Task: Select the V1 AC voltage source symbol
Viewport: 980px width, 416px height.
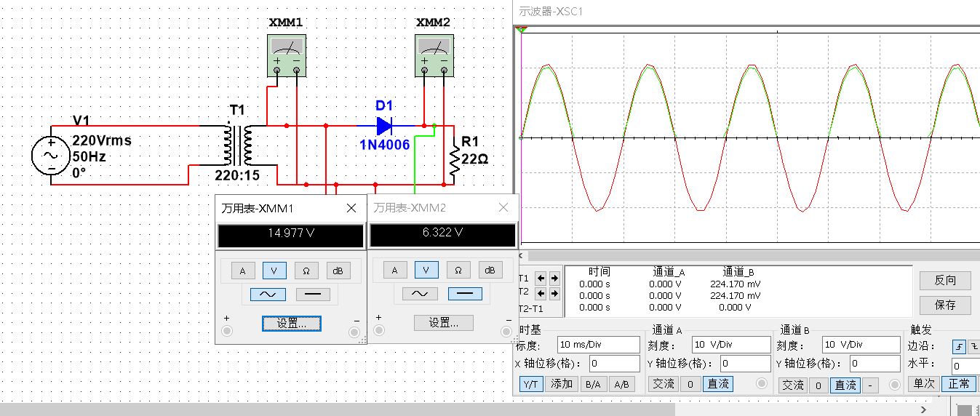Action: 52,156
